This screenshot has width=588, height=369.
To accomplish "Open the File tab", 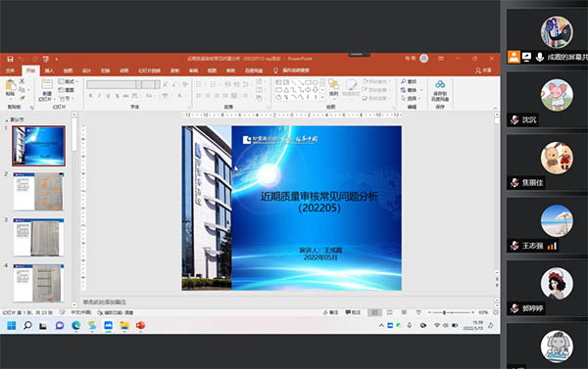I will click(10, 70).
